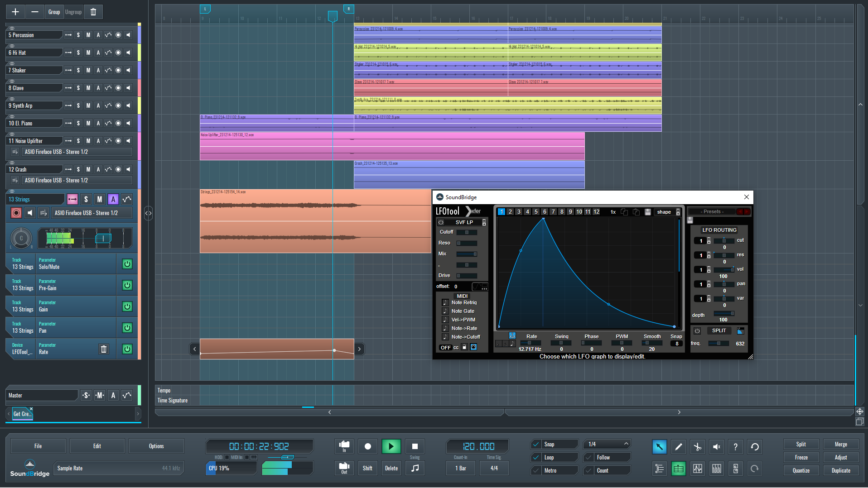Step the cut LFO routing number selector
The width and height of the screenshot is (868, 488).
(709, 241)
